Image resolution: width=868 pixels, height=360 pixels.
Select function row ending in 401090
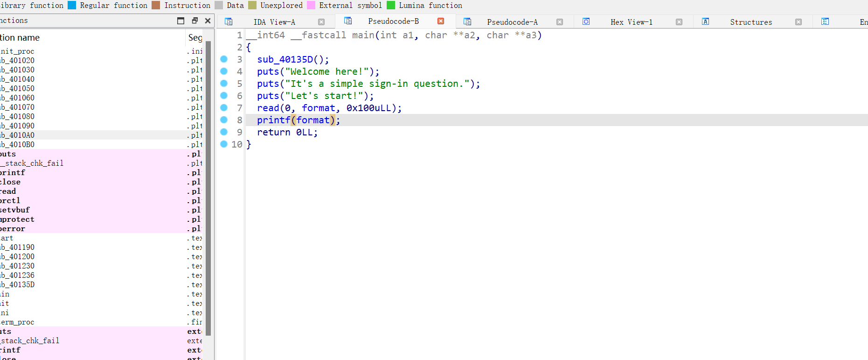102,126
